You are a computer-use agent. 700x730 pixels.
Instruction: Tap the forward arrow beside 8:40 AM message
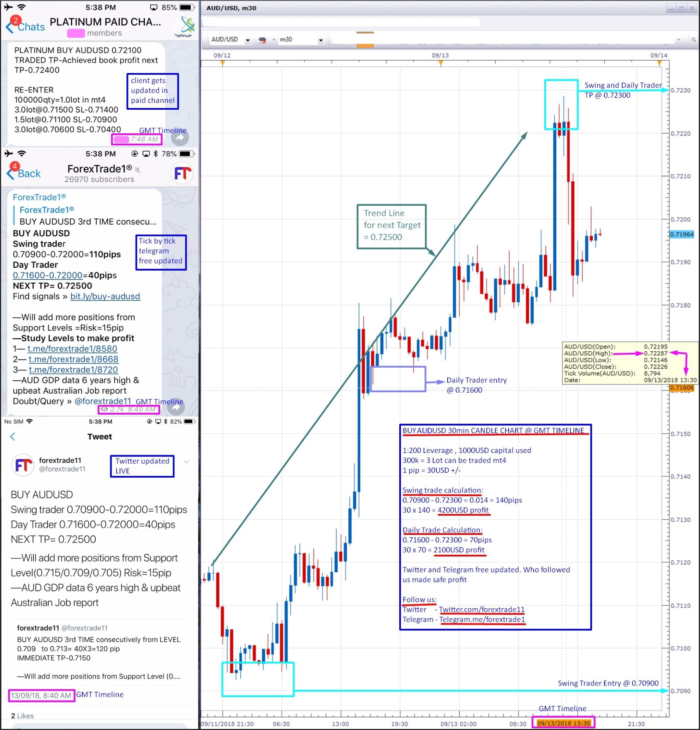click(176, 408)
